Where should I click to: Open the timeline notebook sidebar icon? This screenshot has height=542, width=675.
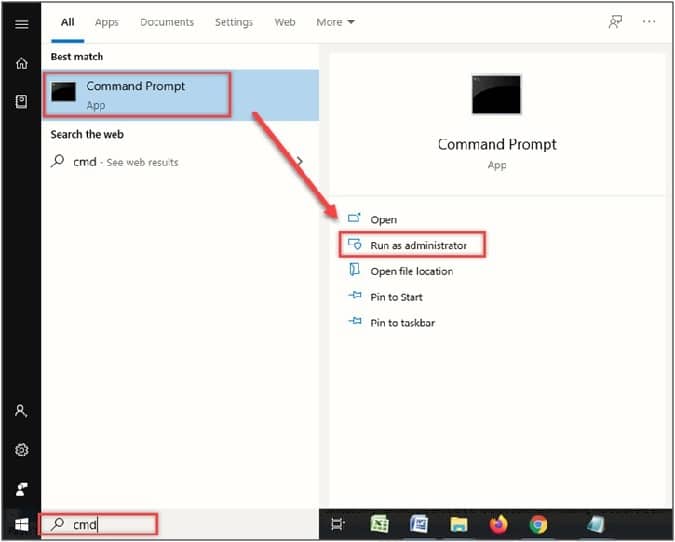click(x=22, y=102)
